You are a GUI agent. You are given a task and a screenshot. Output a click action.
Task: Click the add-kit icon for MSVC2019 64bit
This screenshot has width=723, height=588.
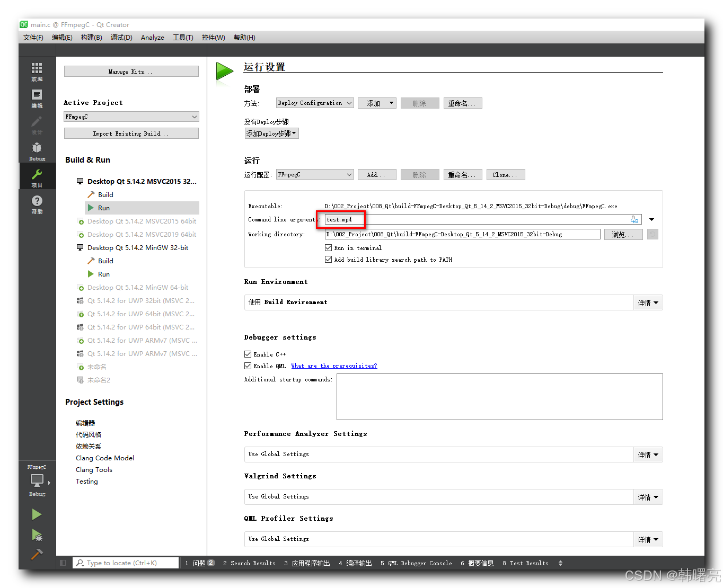coord(81,235)
